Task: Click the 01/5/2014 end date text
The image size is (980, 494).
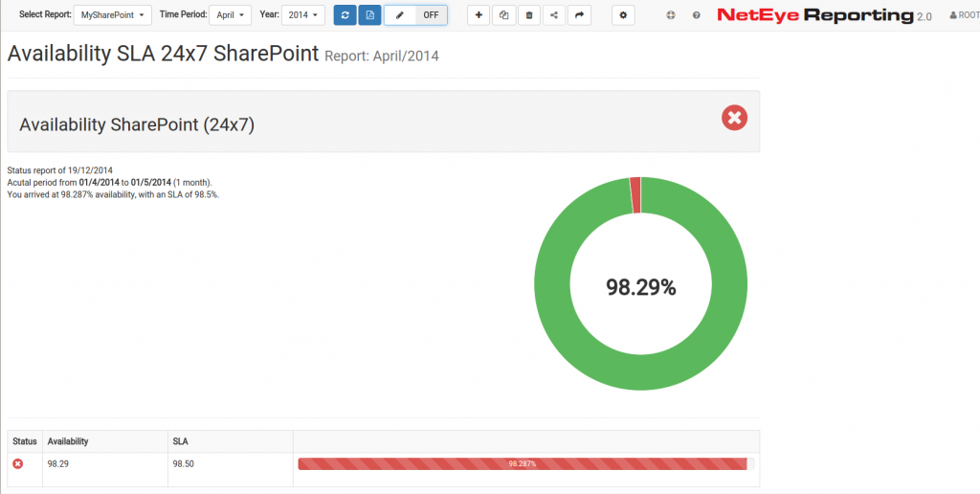Action: [150, 183]
